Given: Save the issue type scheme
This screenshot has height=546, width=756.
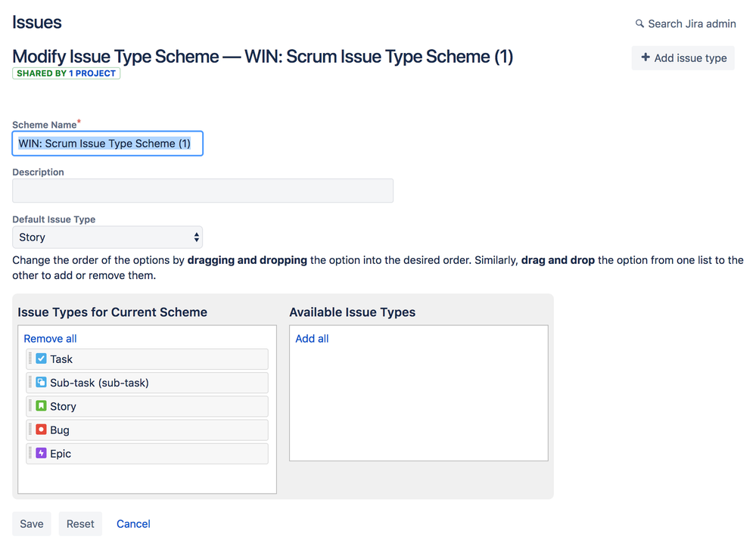Looking at the screenshot, I should pyautogui.click(x=31, y=524).
